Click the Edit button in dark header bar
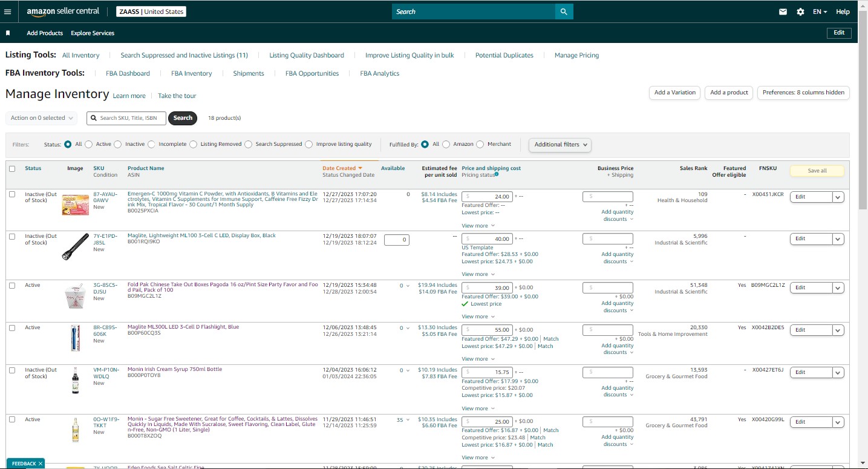Viewport: 868px width, 469px height. click(x=839, y=33)
